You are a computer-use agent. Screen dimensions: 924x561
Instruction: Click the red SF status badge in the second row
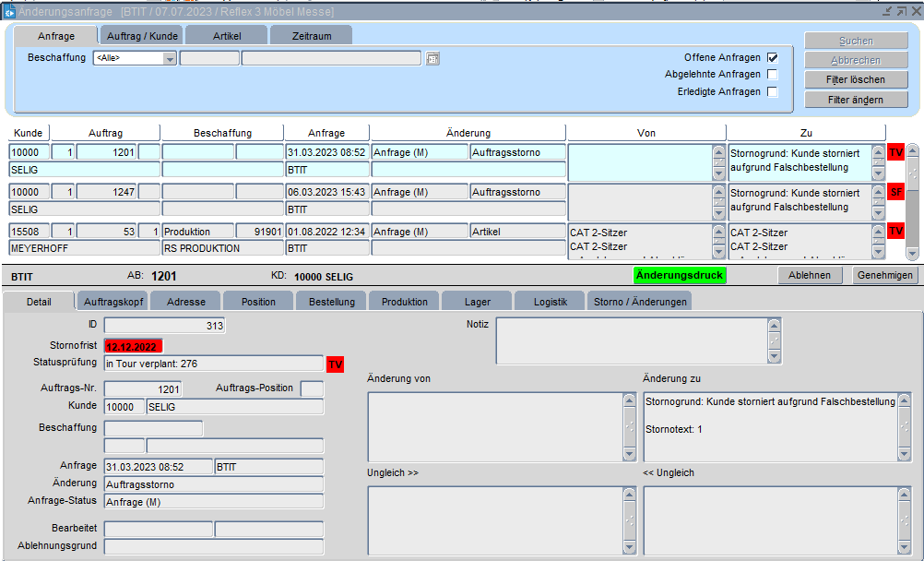(x=895, y=193)
